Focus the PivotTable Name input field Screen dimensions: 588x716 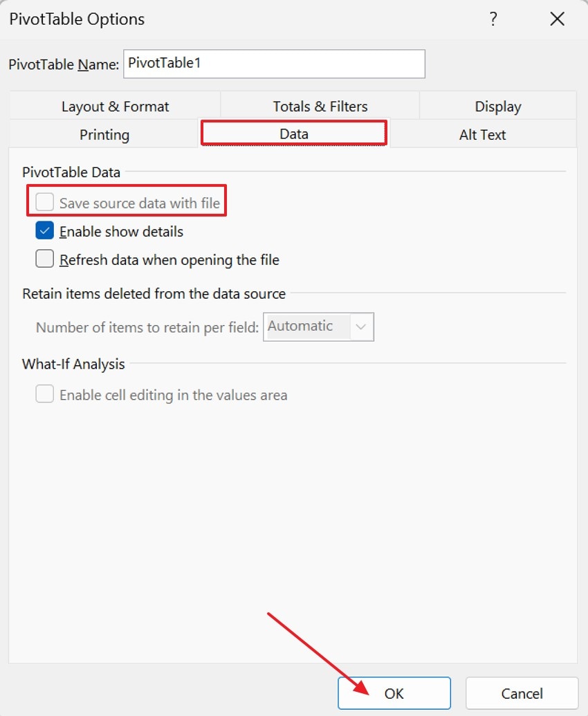tap(274, 64)
